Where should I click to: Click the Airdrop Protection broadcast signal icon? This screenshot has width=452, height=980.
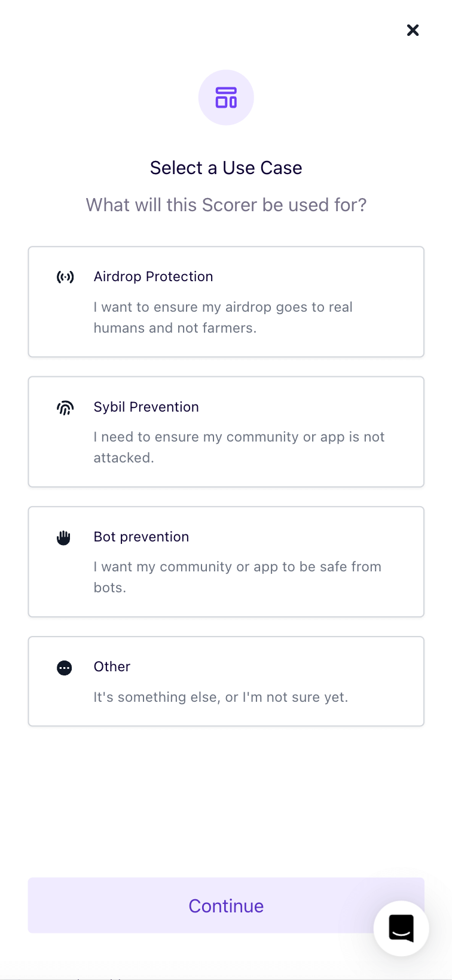pos(65,277)
